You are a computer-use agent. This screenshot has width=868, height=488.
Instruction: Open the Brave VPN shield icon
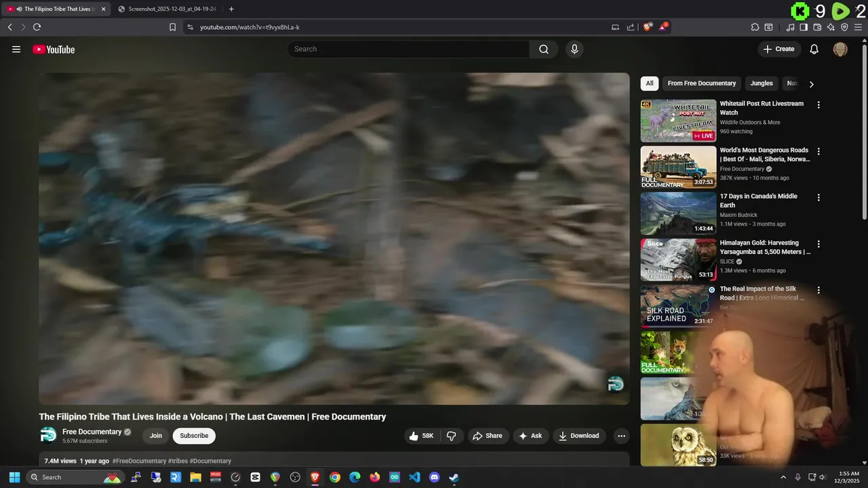tap(844, 27)
